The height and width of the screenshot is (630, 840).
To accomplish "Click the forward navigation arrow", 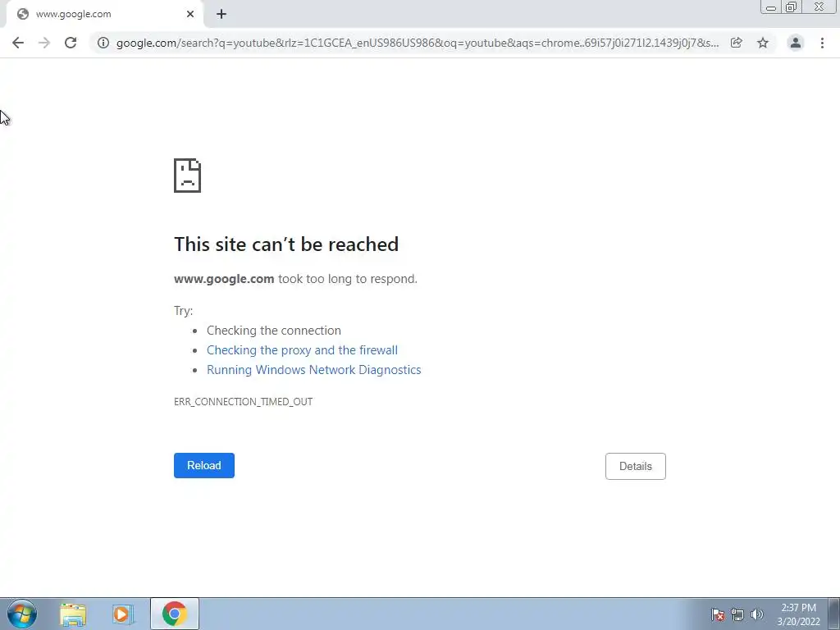I will click(44, 43).
